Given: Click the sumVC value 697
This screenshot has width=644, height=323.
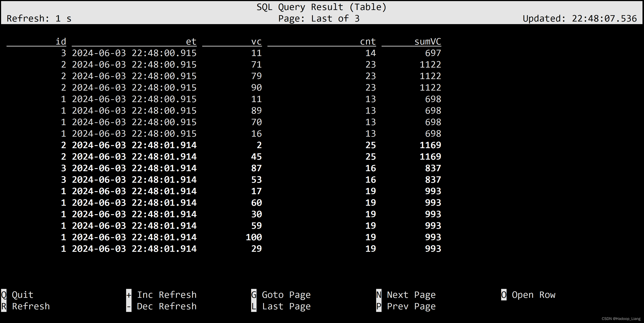Looking at the screenshot, I should point(433,53).
